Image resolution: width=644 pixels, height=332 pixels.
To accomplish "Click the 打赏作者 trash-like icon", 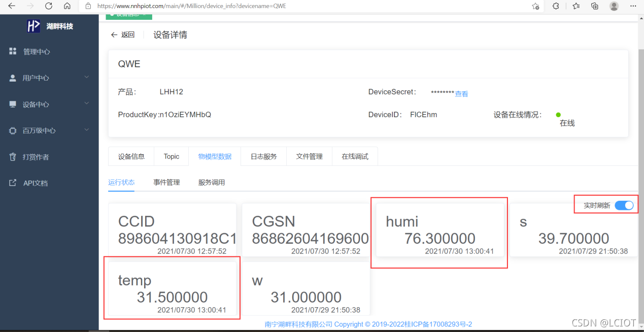I will pyautogui.click(x=13, y=157).
